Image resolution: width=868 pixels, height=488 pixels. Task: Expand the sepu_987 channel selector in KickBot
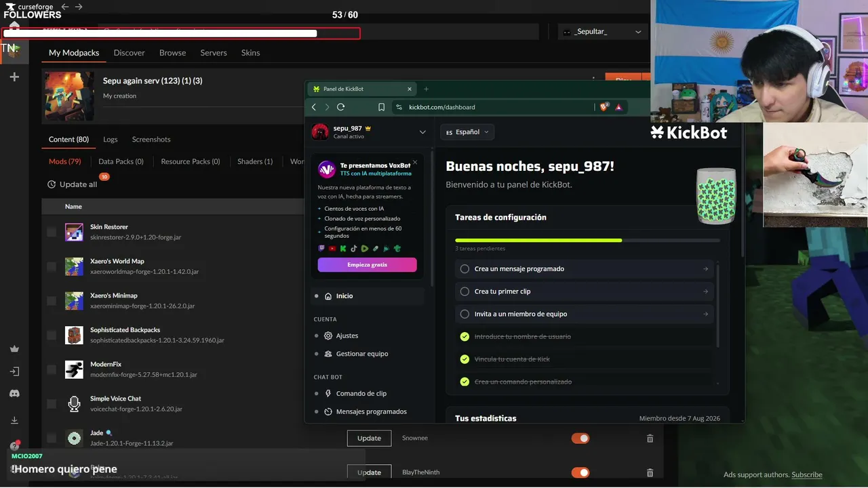tap(422, 132)
